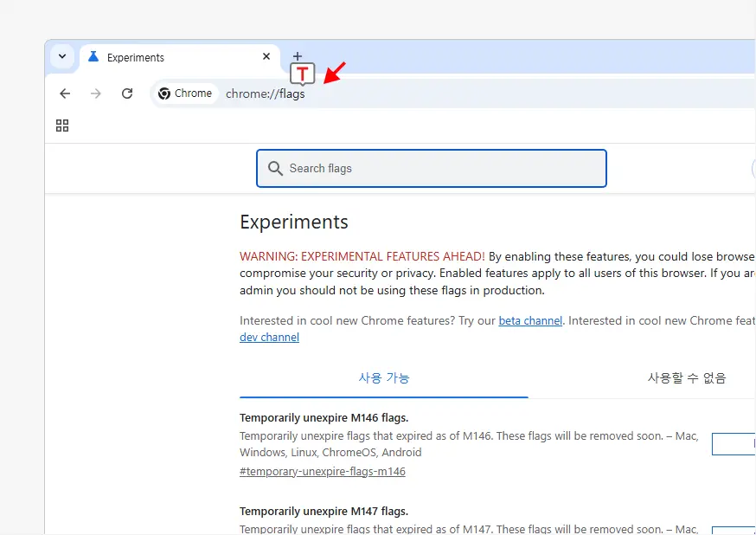Open the apps grid shortcut icon

(x=62, y=126)
